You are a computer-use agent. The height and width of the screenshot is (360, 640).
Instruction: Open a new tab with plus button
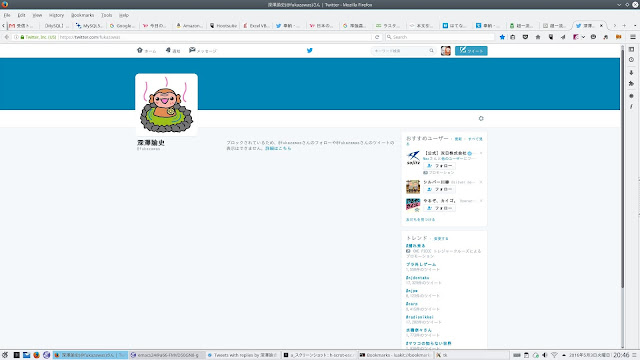click(x=624, y=25)
